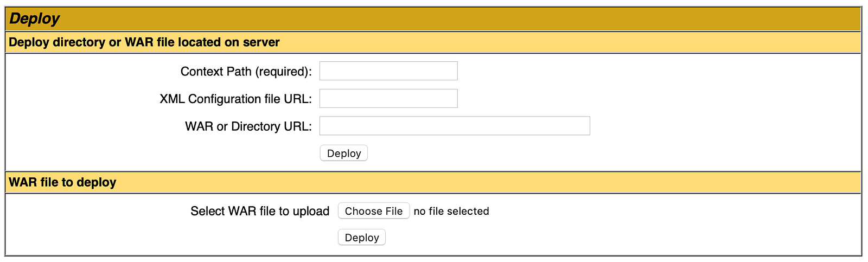Image resolution: width=868 pixels, height=262 pixels.
Task: Click the "Context Path (required):" label
Action: tap(246, 72)
